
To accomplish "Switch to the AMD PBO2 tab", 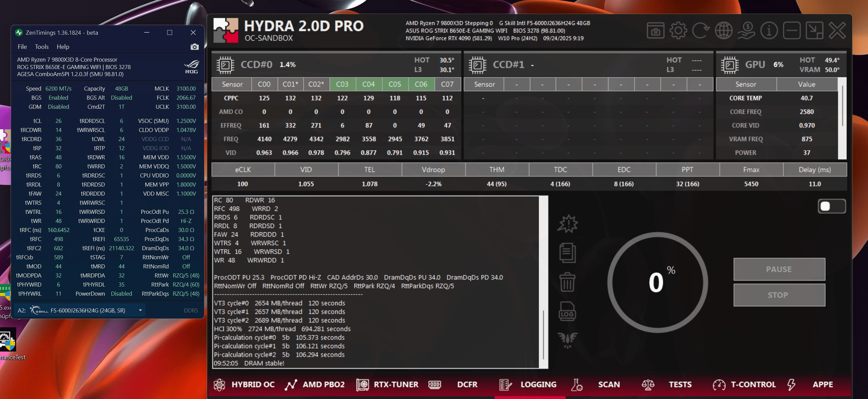I will (315, 385).
